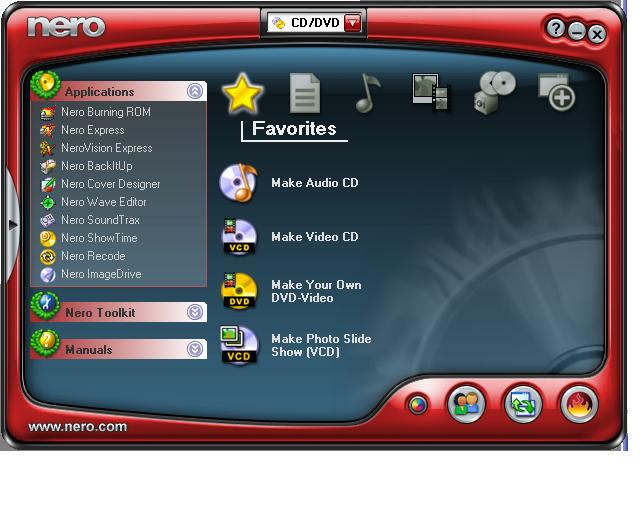Select the Data document category icon
640x512 pixels.
click(x=305, y=93)
